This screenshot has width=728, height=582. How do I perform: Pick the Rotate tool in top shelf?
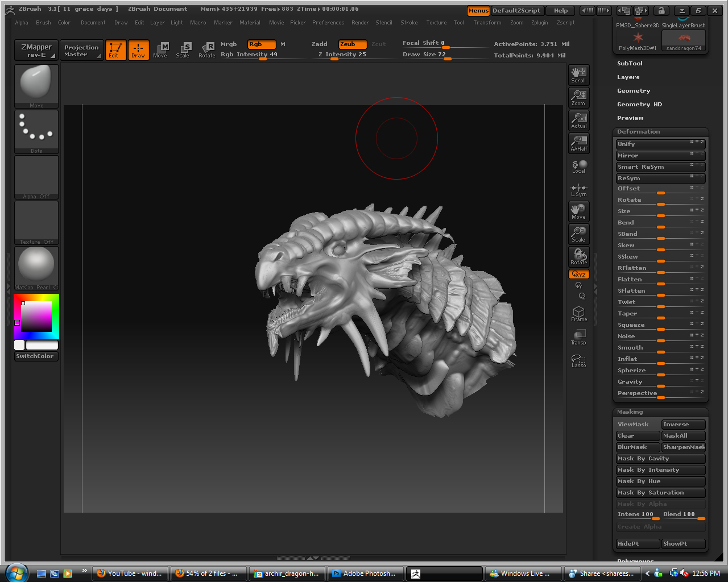[206, 50]
